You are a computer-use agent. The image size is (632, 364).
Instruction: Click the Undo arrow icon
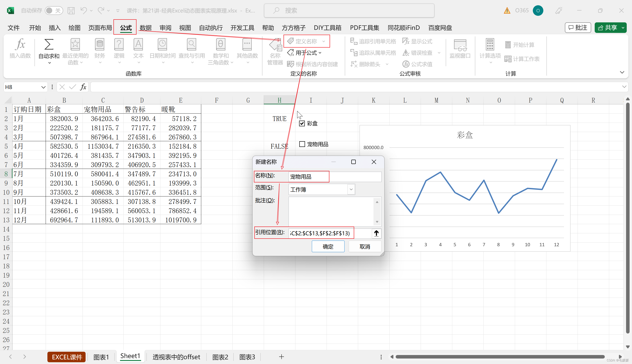[x=84, y=11]
